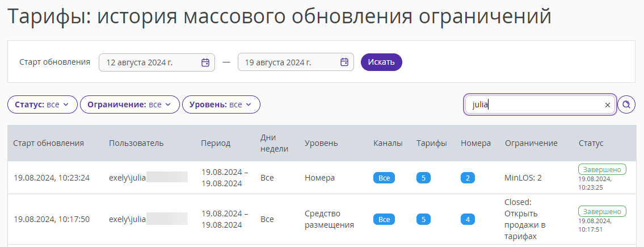Click the Статус column header

point(591,143)
